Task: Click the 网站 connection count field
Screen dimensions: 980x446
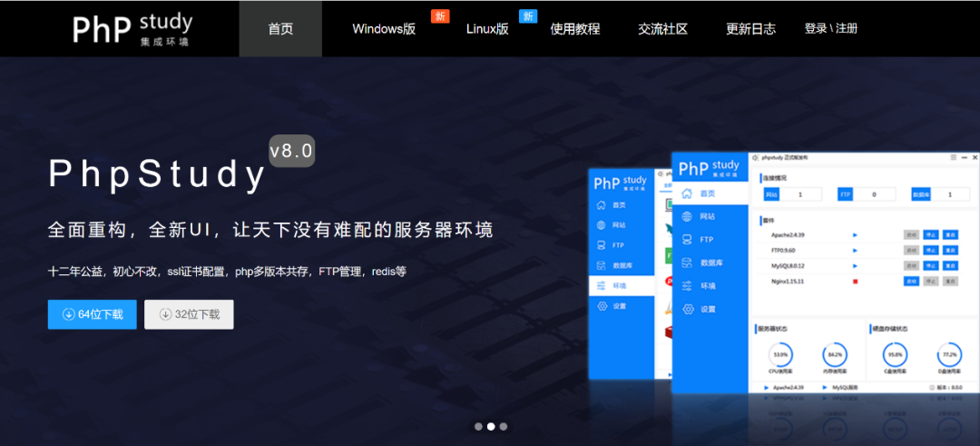Action: (801, 194)
